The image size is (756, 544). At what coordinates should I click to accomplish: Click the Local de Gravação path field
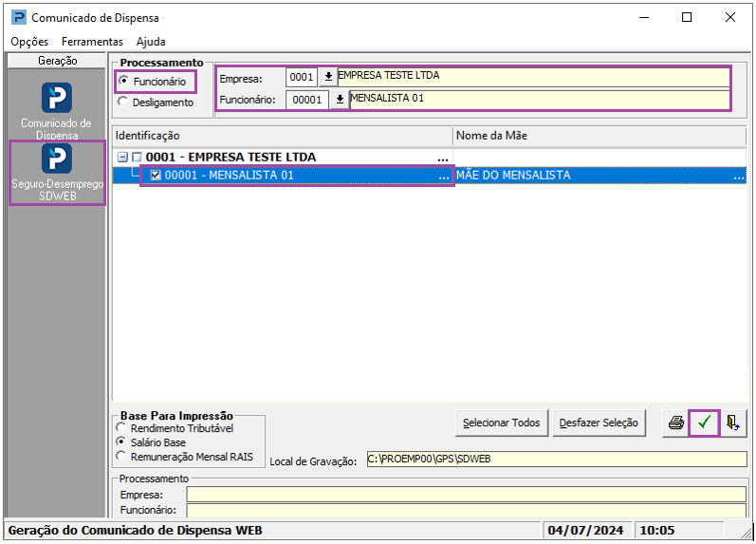tap(556, 460)
